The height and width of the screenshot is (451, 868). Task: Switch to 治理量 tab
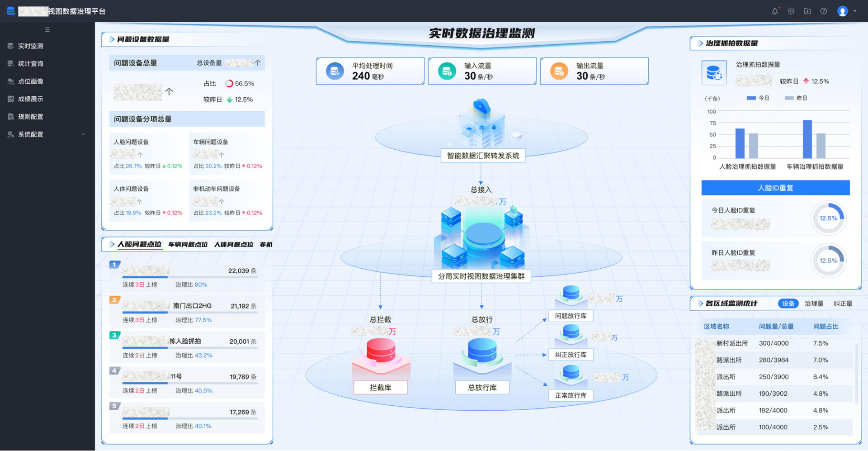point(814,304)
